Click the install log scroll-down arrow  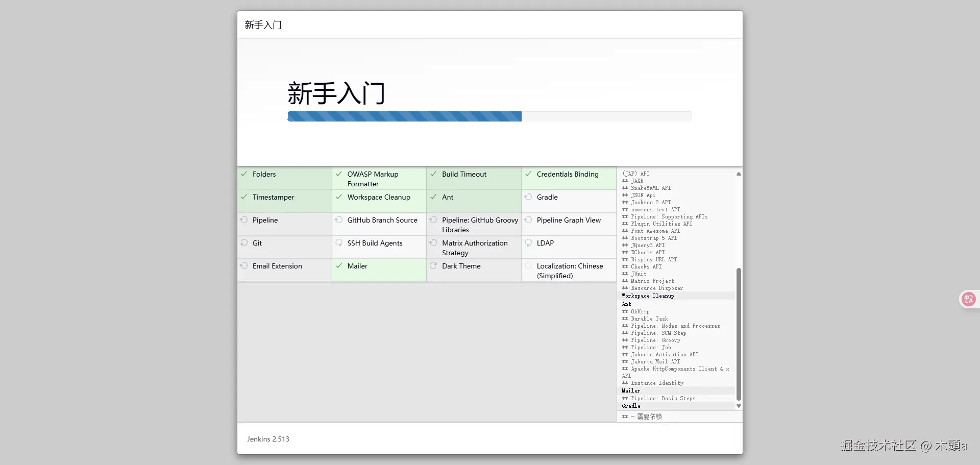pos(739,406)
